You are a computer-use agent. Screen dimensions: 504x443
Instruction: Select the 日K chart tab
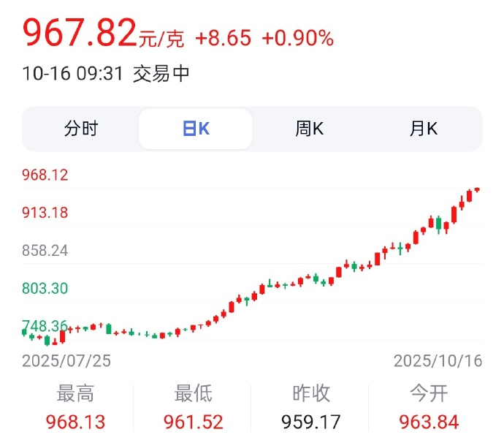pos(196,129)
